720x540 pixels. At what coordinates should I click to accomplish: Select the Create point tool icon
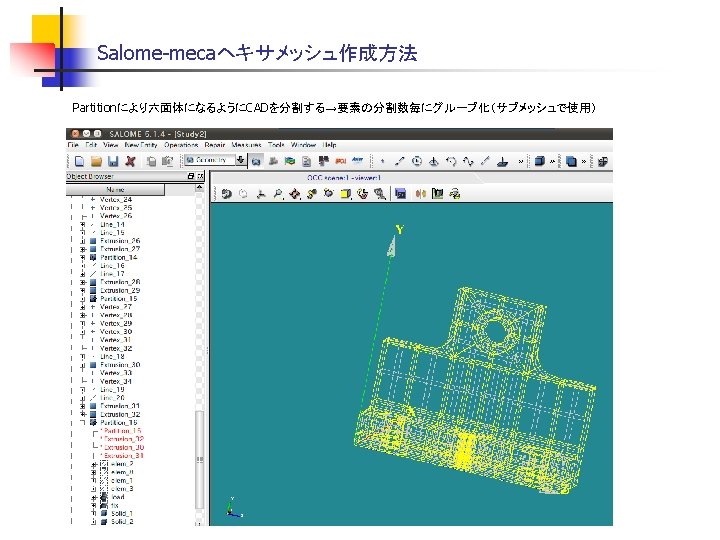point(382,161)
